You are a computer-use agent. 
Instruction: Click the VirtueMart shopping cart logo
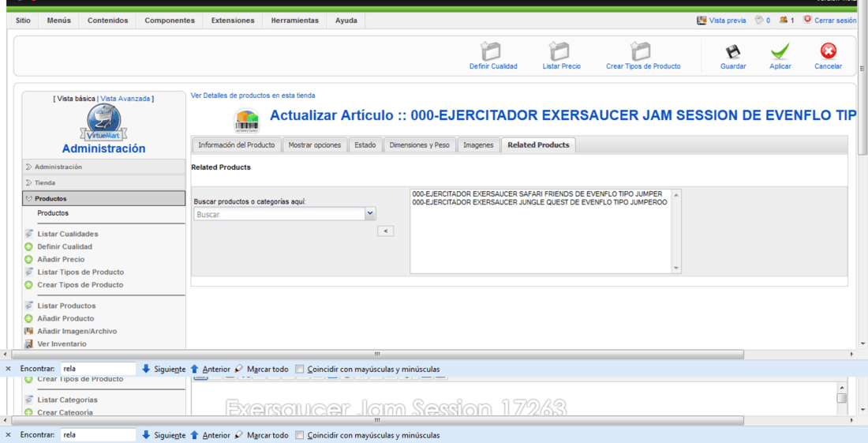[103, 122]
